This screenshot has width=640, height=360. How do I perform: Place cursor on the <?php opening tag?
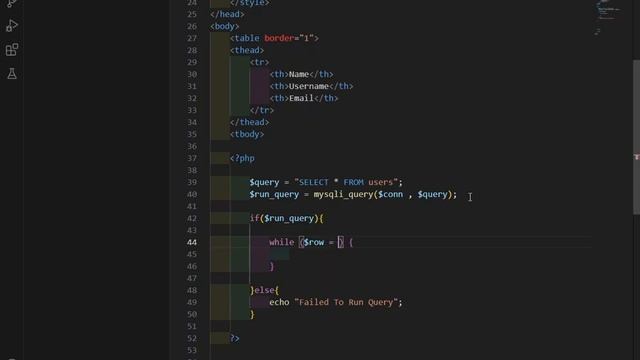pos(242,158)
